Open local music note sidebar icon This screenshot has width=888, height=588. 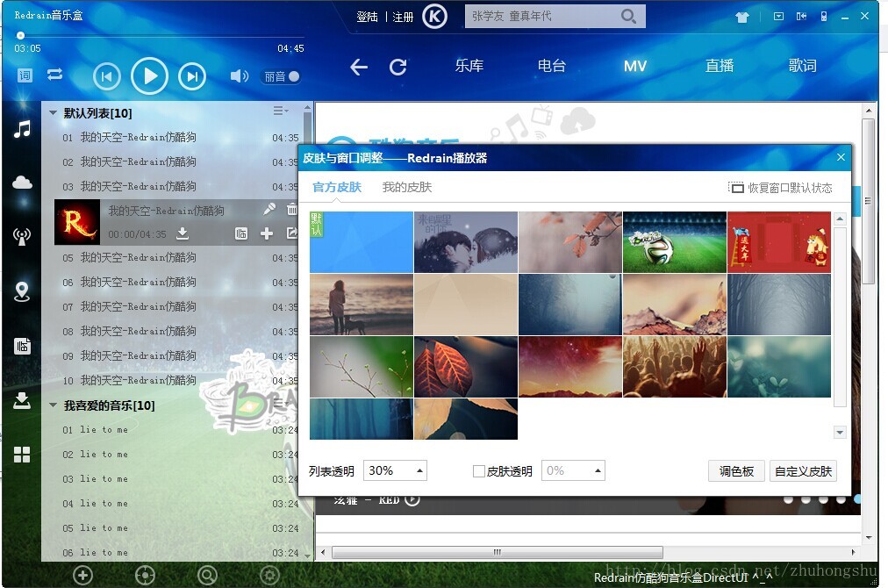(x=22, y=129)
